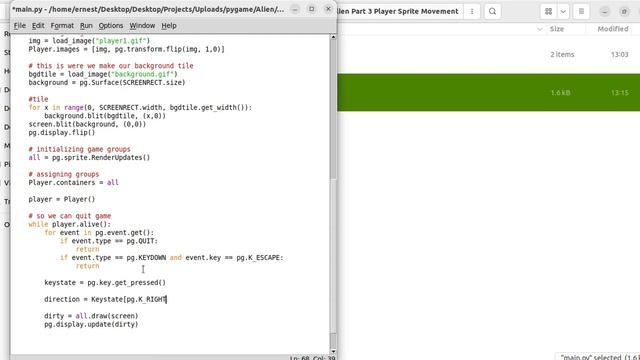Maximize the file manager window
This screenshot has width=640, height=360.
coord(624,11)
